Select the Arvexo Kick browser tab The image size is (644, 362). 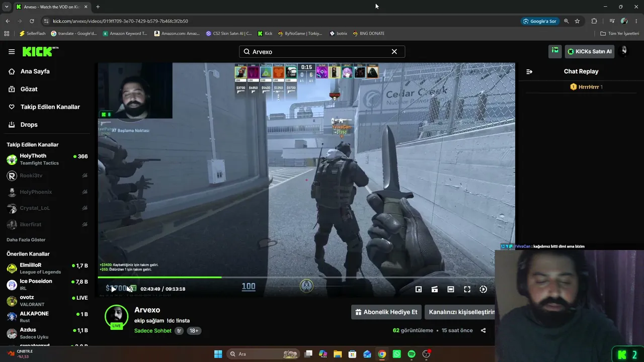51,7
